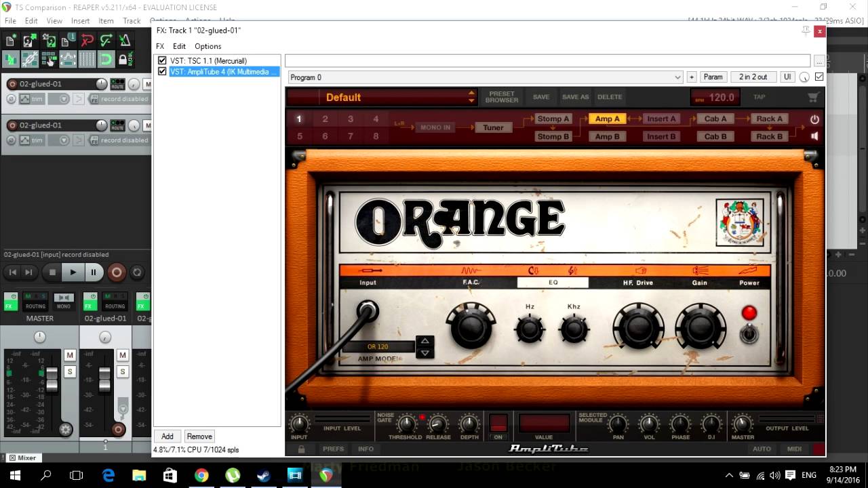Open the ROUTE button on the first track
Image resolution: width=868 pixels, height=488 pixels.
click(x=117, y=84)
